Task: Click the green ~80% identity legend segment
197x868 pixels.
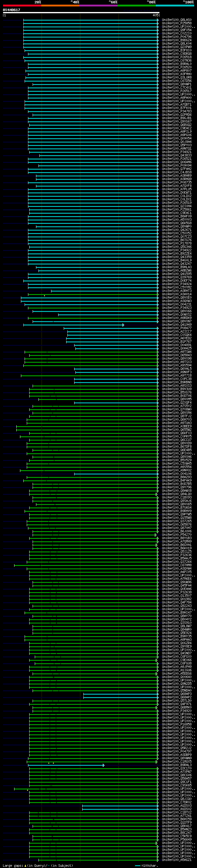Action: pyautogui.click(x=137, y=6)
